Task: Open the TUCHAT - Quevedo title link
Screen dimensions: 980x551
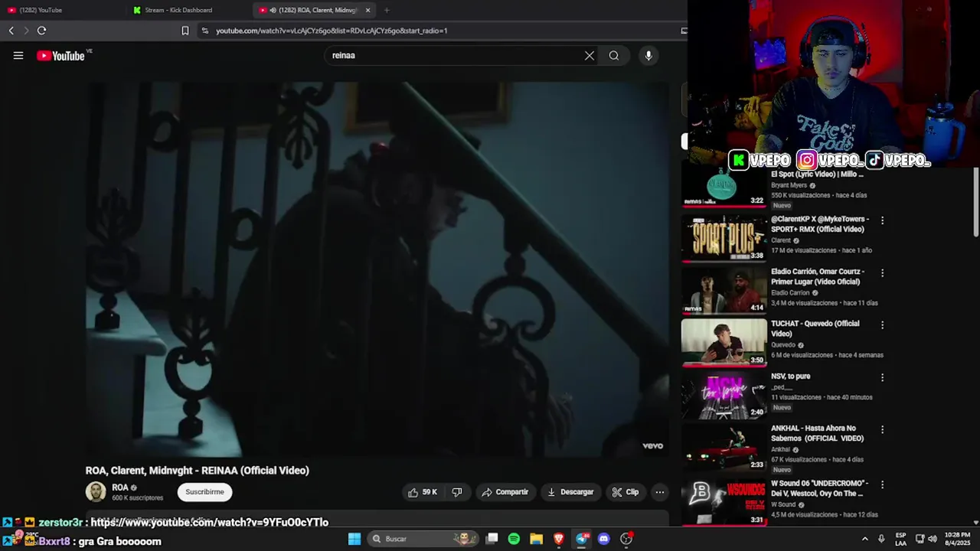Action: [815, 328]
